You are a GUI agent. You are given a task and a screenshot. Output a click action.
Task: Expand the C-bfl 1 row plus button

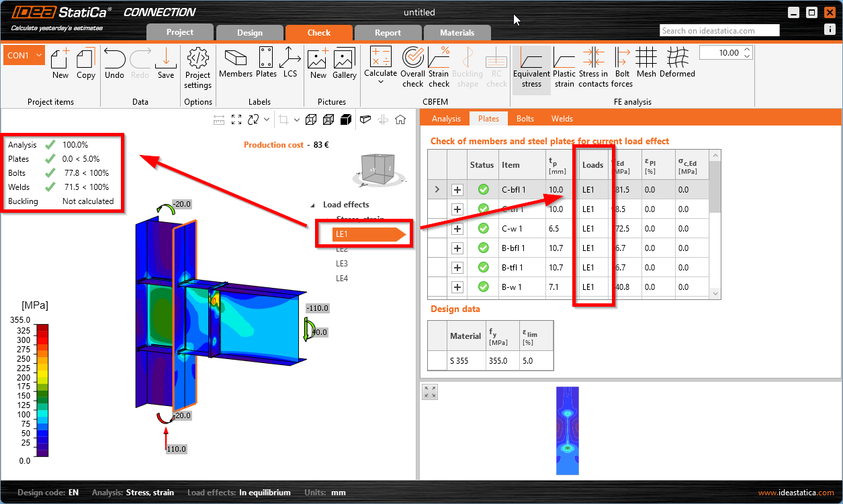tap(457, 190)
